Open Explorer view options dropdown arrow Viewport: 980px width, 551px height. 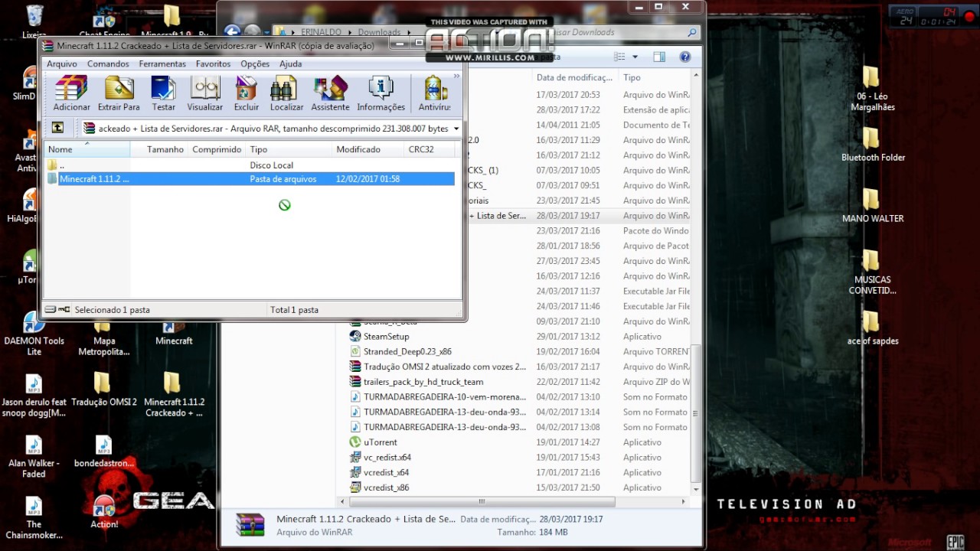pos(635,57)
